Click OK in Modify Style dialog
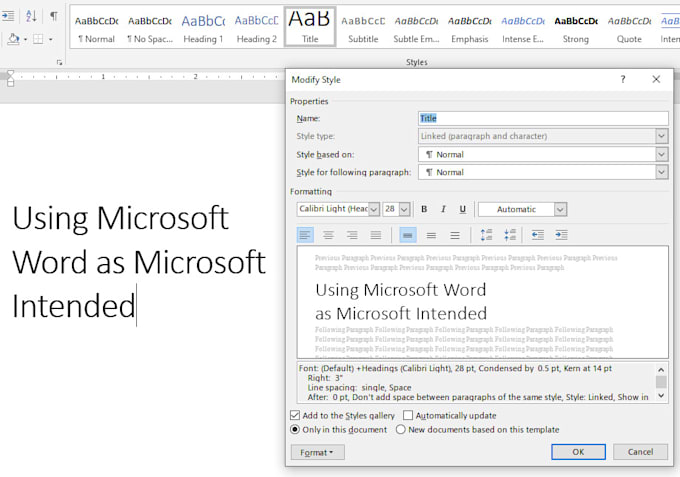Viewport: 680px width, 477px height. click(578, 452)
